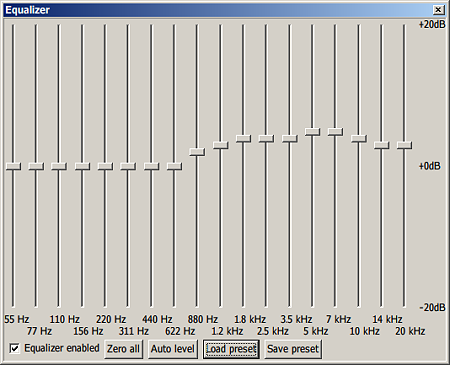The height and width of the screenshot is (365, 450).
Task: Click the 220 Hz band slider thumb
Action: pyautogui.click(x=105, y=166)
